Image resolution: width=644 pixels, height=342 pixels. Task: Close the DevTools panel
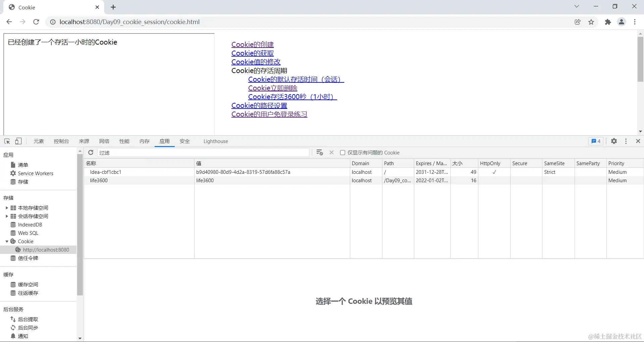click(638, 141)
